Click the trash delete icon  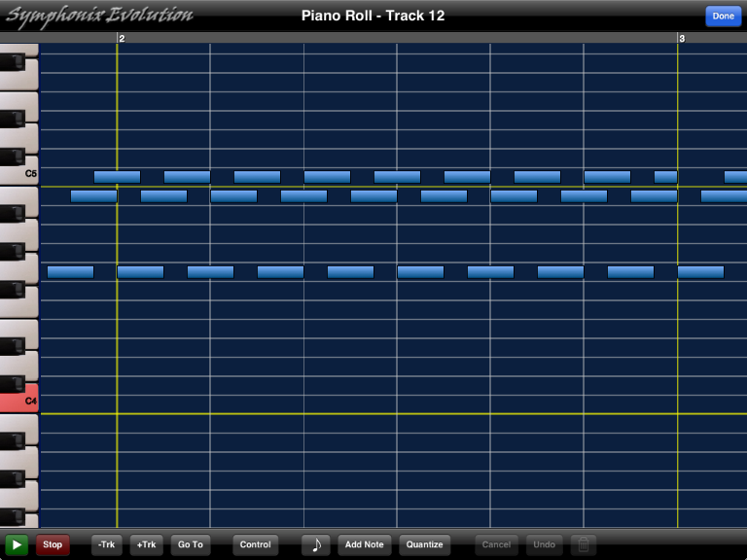click(583, 544)
